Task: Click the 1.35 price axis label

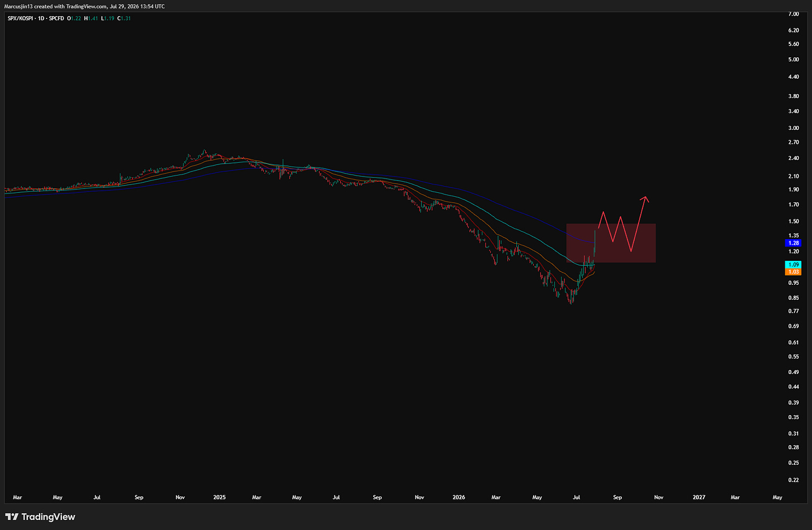Action: pos(793,235)
